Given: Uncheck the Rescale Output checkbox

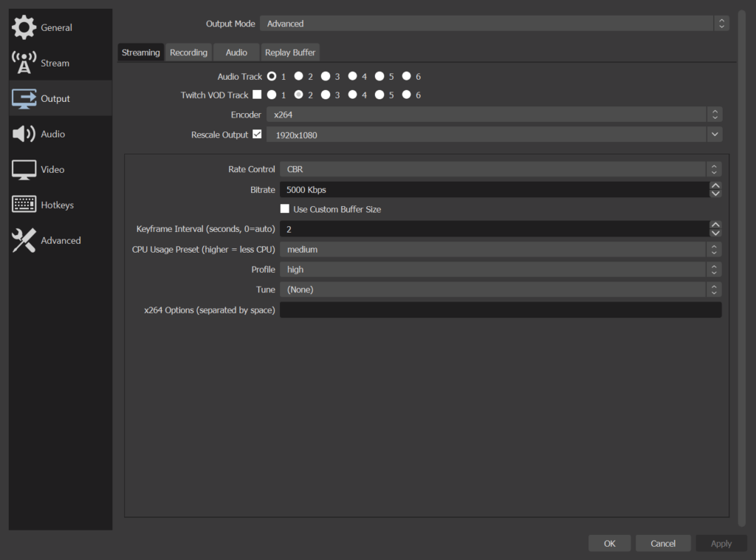Looking at the screenshot, I should (255, 134).
